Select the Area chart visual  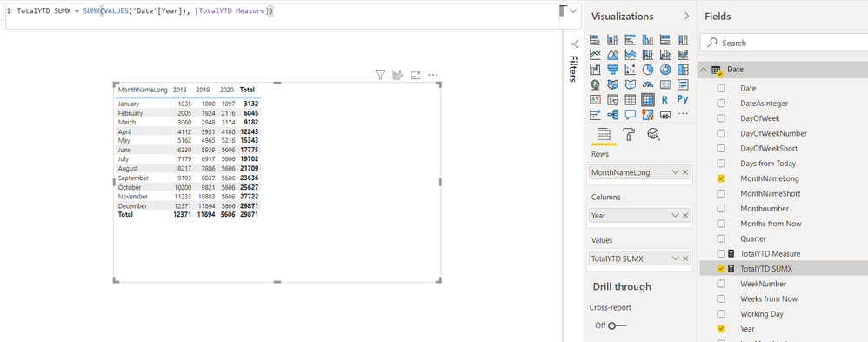click(613, 55)
